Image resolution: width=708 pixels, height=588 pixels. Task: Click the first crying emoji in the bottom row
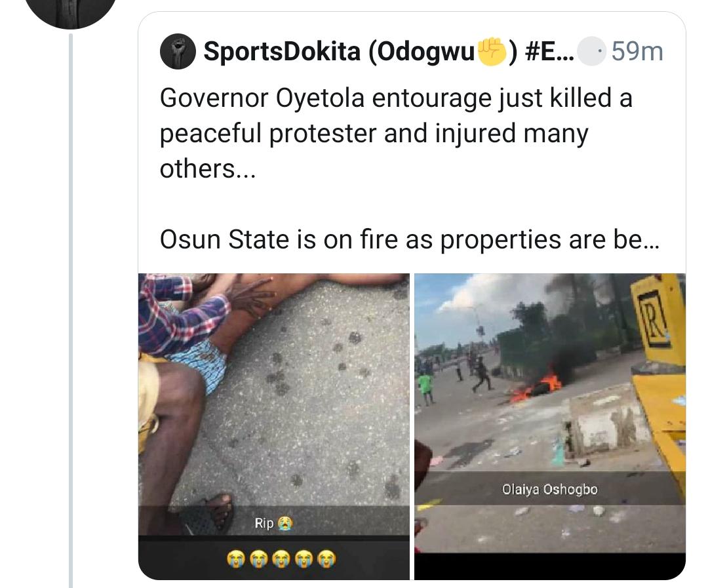click(235, 559)
